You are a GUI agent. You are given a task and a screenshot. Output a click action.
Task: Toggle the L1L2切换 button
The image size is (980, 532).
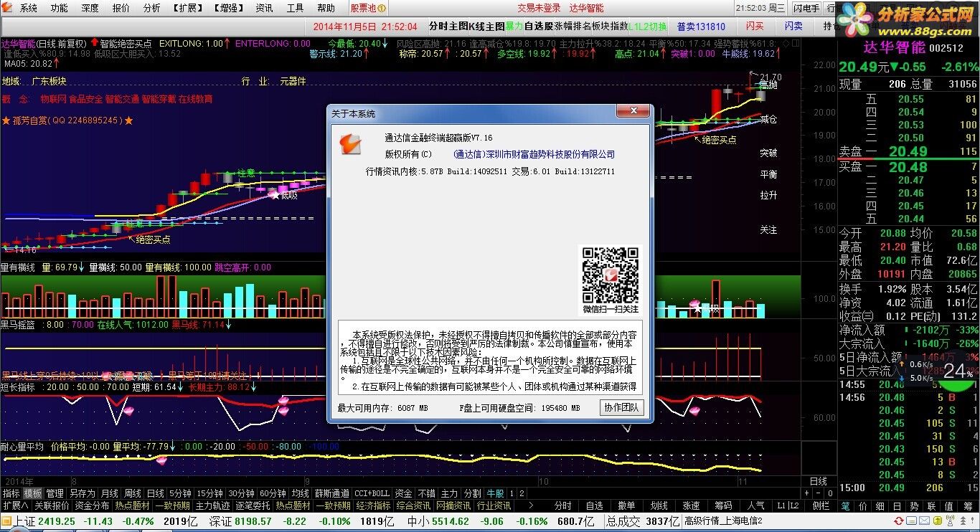coord(647,27)
